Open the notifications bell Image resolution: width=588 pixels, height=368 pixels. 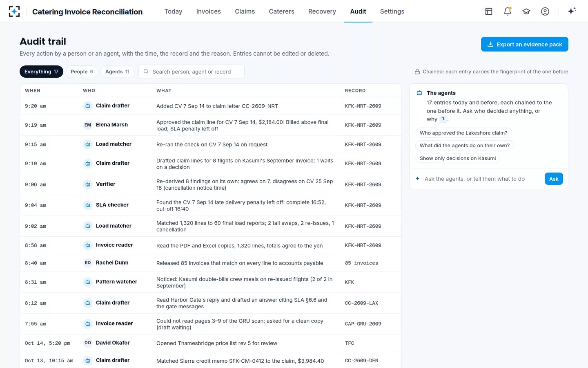tap(508, 11)
